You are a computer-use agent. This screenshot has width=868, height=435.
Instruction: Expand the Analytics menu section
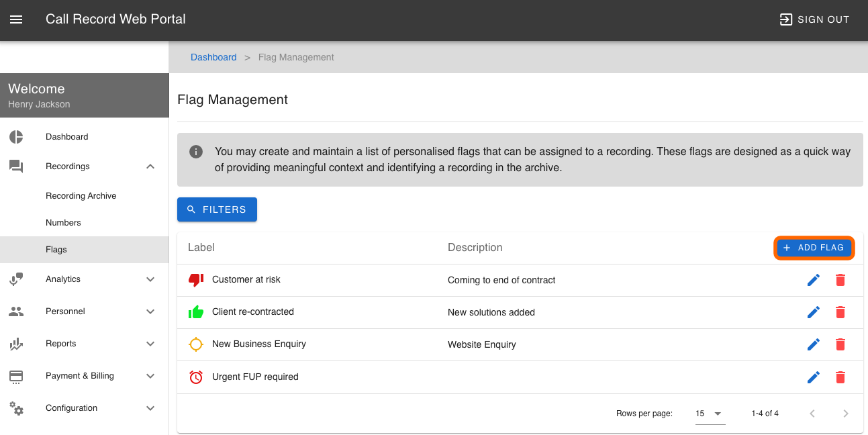(x=150, y=279)
